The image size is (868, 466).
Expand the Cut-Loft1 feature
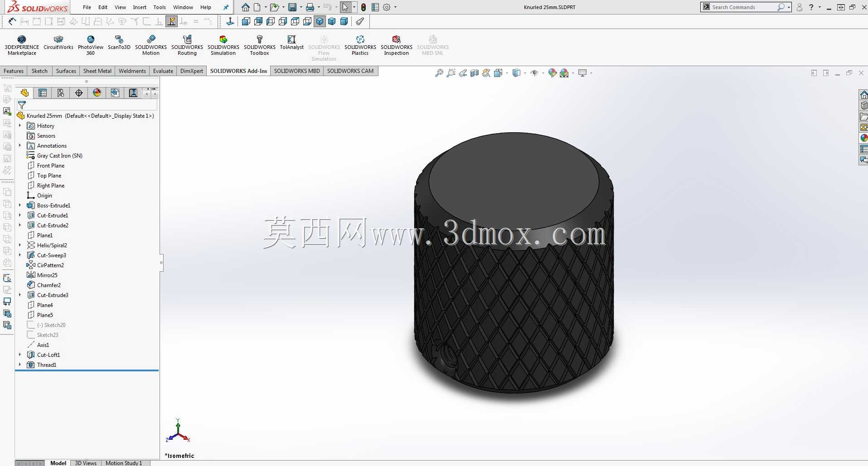tap(20, 355)
